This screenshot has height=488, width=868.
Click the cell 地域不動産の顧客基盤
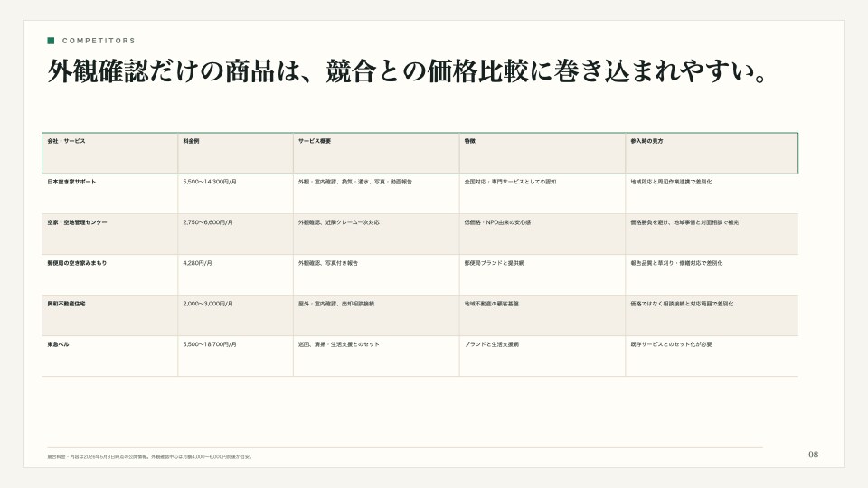click(542, 315)
